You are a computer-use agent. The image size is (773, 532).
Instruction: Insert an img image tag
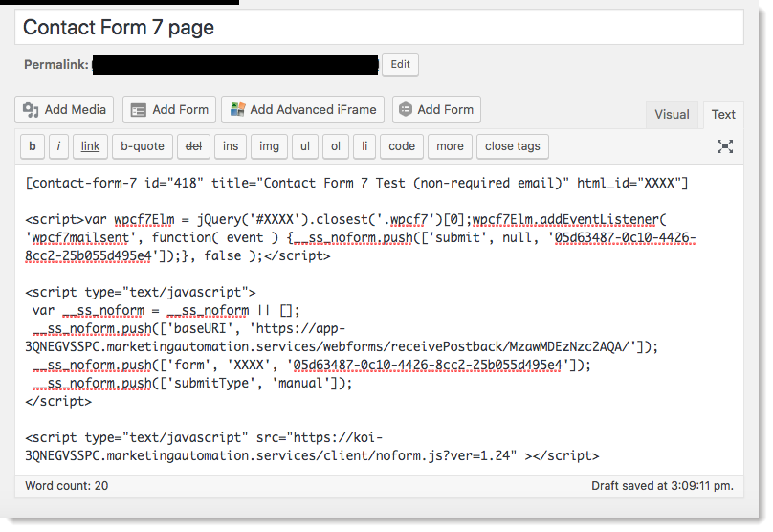pos(269,146)
